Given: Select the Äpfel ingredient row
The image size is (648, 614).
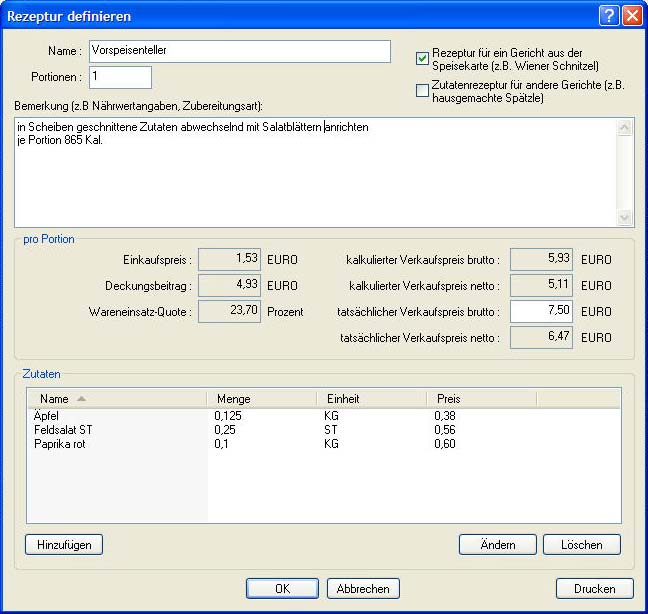Looking at the screenshot, I should (x=324, y=416).
